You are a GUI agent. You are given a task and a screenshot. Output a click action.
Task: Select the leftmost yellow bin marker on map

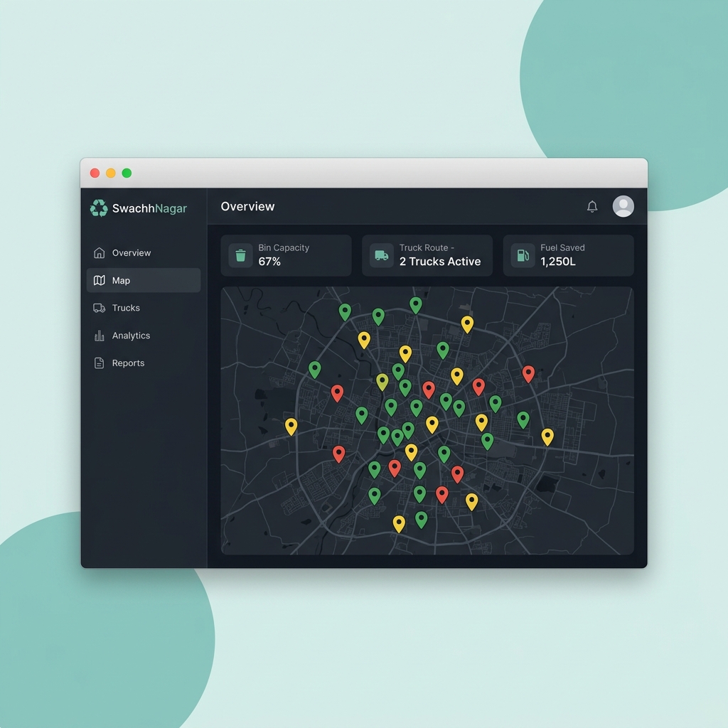pos(291,427)
